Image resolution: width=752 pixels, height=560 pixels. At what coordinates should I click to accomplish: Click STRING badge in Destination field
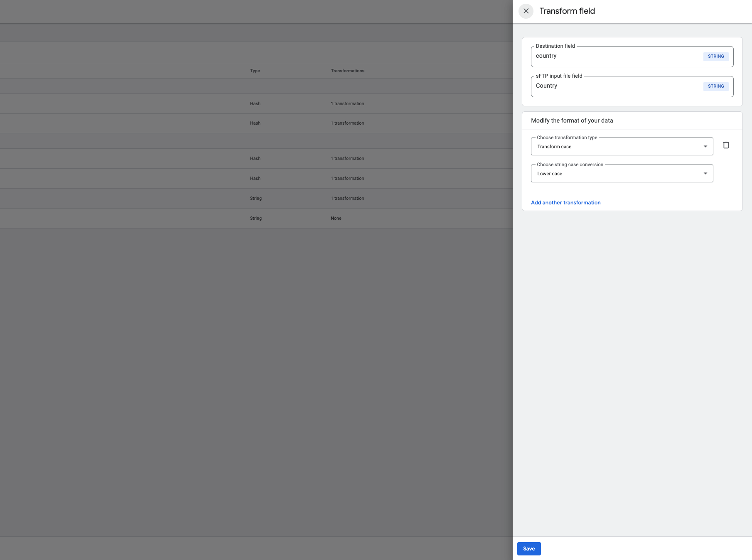point(715,56)
